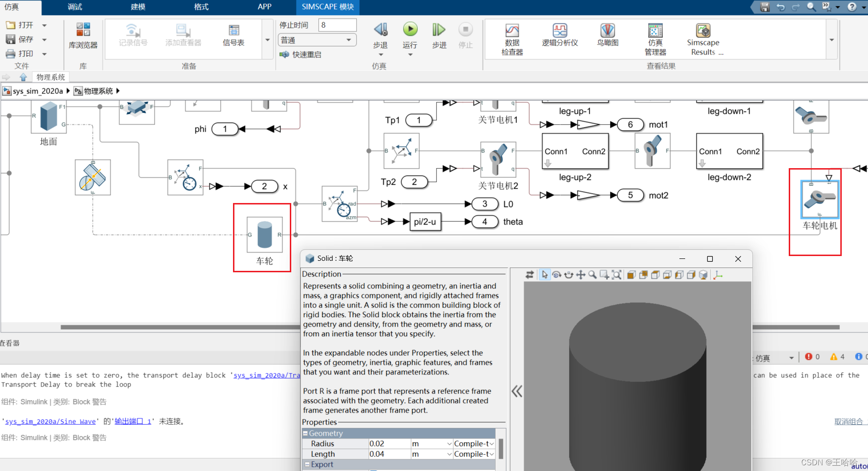Edit the Radius value field 0.02
The image size is (868, 471).
coord(389,444)
